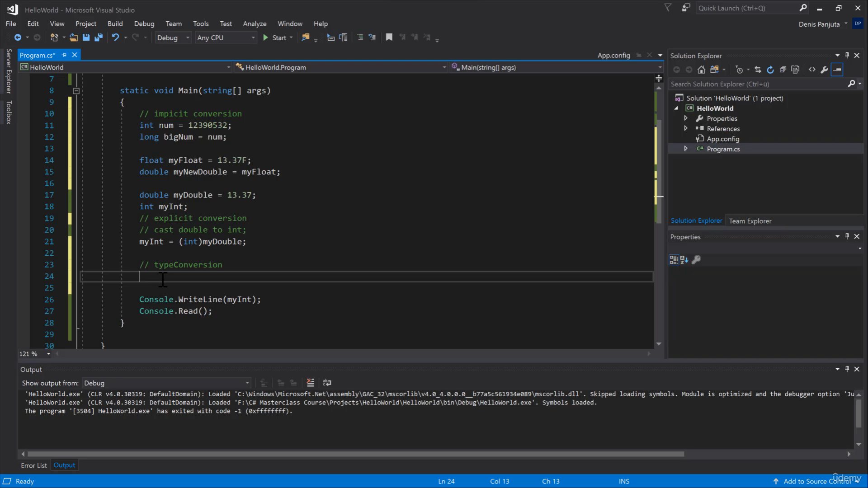Switch to the Error List tab
This screenshot has height=488, width=868.
pyautogui.click(x=34, y=465)
